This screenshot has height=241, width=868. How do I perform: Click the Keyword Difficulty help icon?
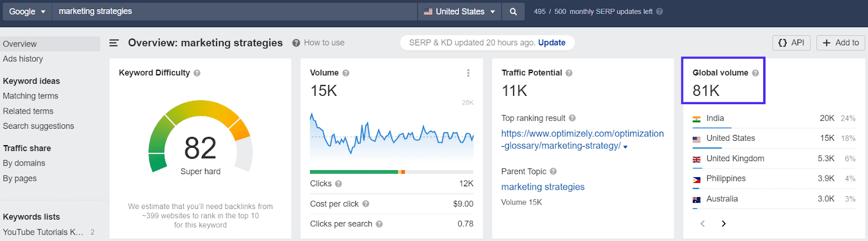coord(197,73)
